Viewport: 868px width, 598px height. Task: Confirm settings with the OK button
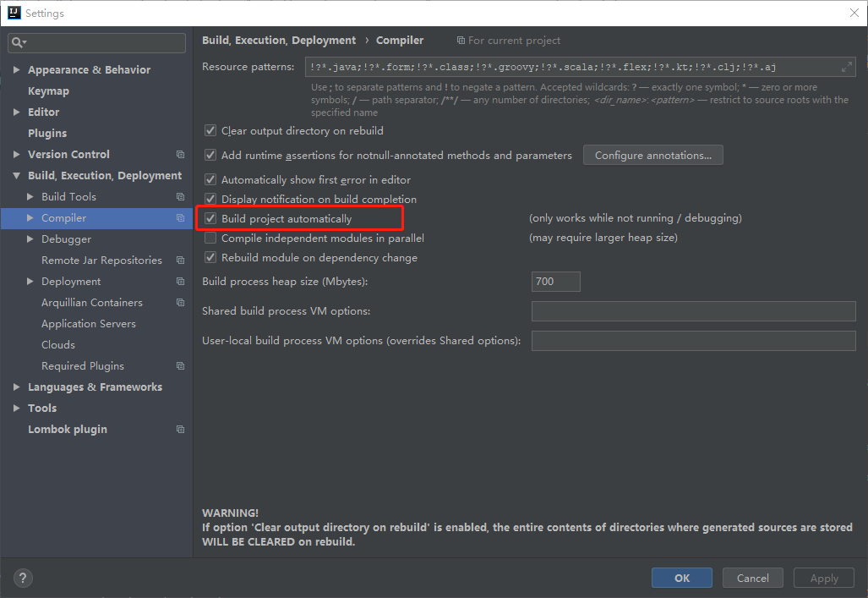pyautogui.click(x=682, y=578)
